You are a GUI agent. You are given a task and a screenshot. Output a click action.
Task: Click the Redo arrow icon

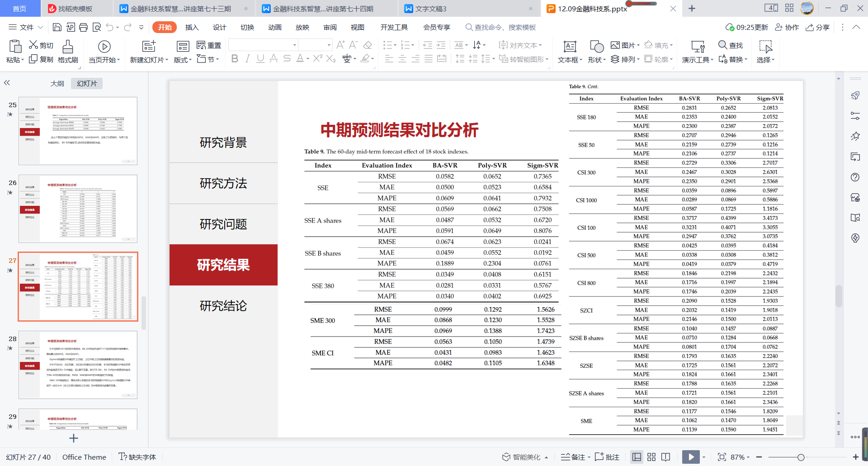coord(127,27)
